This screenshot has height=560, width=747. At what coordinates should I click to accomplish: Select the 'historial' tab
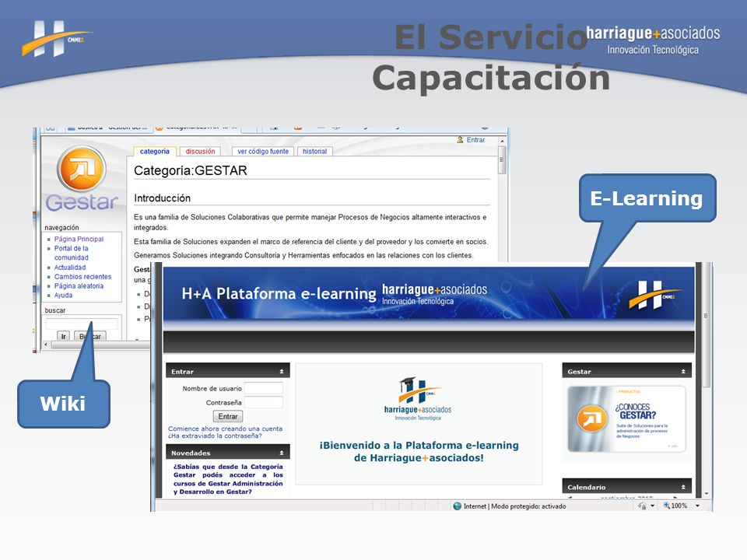(x=315, y=152)
